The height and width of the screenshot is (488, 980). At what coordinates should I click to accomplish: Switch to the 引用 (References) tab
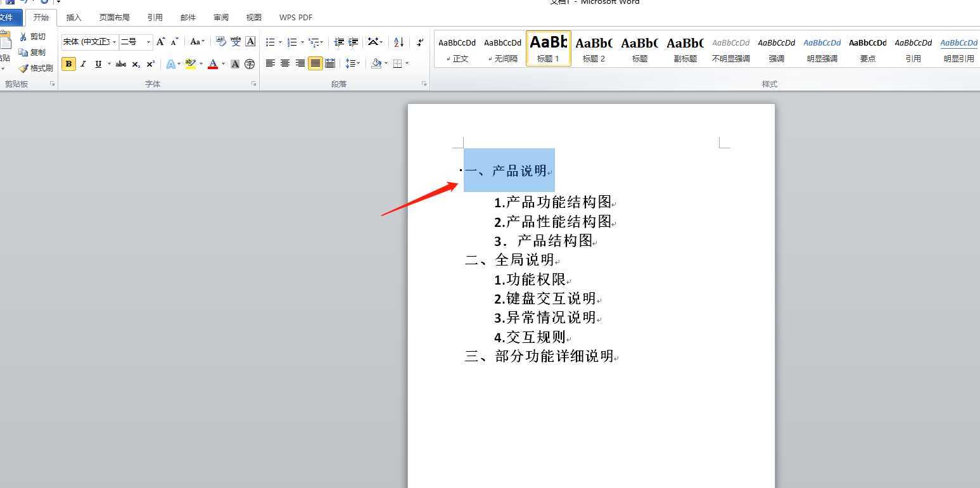[x=155, y=18]
